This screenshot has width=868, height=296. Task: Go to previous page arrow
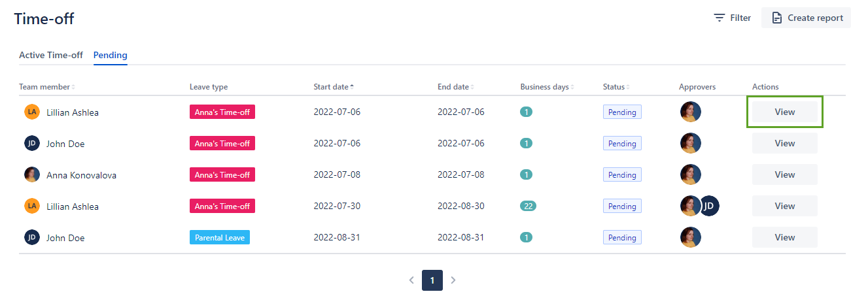tap(411, 280)
